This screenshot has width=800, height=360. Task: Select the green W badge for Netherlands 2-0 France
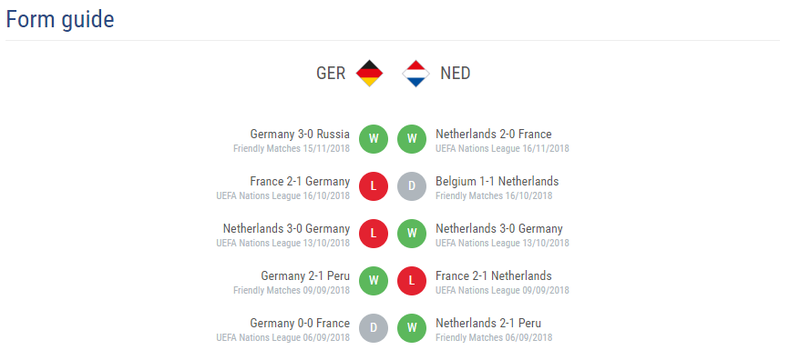(x=412, y=139)
